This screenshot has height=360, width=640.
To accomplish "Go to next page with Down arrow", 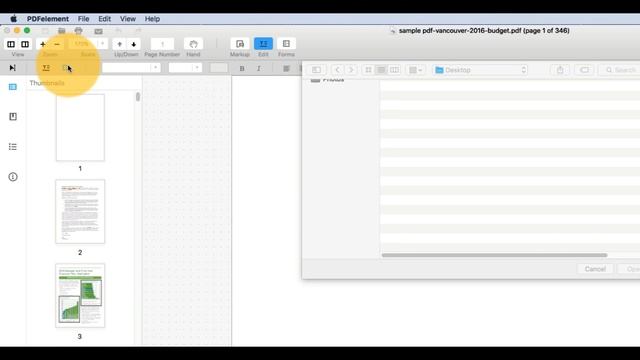I will click(x=133, y=44).
